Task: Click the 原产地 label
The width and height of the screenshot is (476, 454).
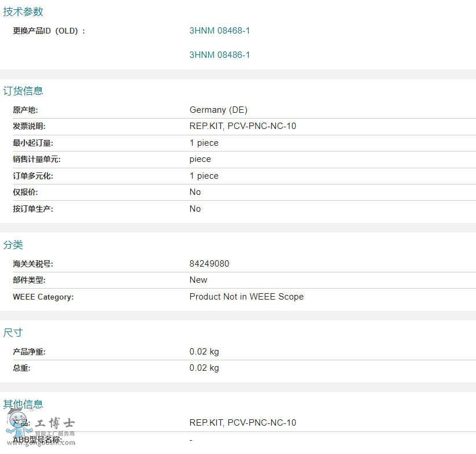Action: (x=25, y=110)
